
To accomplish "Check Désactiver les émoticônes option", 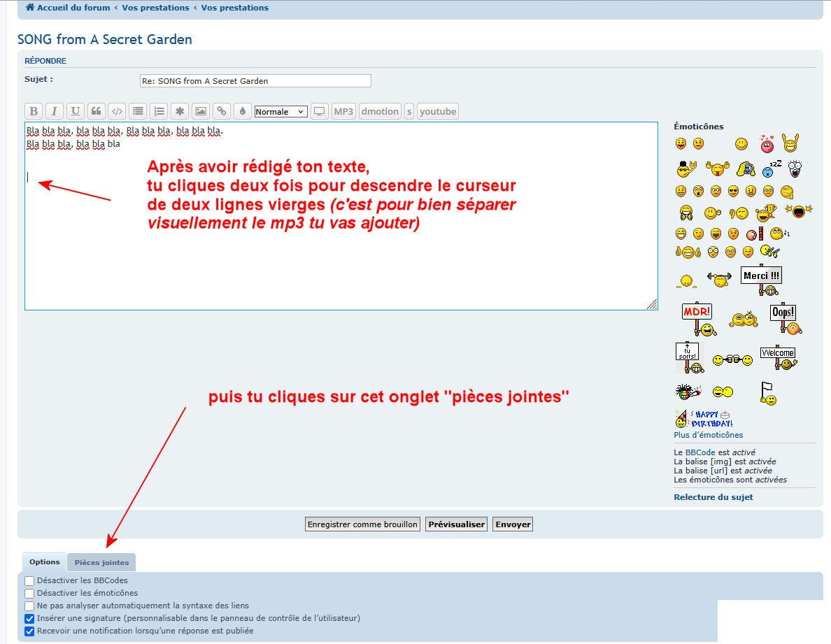I will pos(29,593).
